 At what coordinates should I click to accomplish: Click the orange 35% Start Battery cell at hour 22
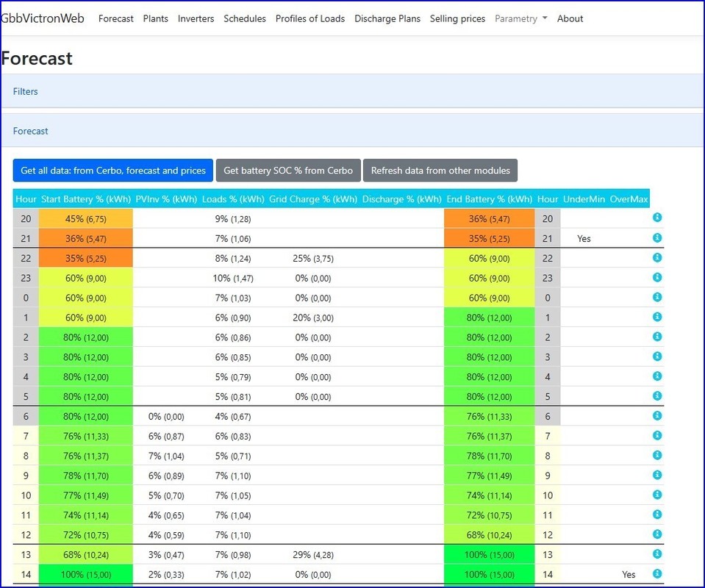[86, 258]
